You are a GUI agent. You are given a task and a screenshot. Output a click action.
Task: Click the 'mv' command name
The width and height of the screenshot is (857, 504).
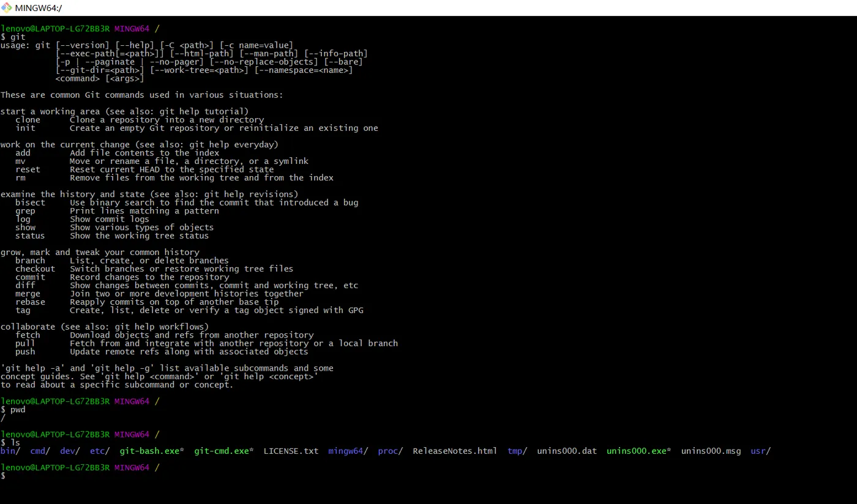coord(20,161)
